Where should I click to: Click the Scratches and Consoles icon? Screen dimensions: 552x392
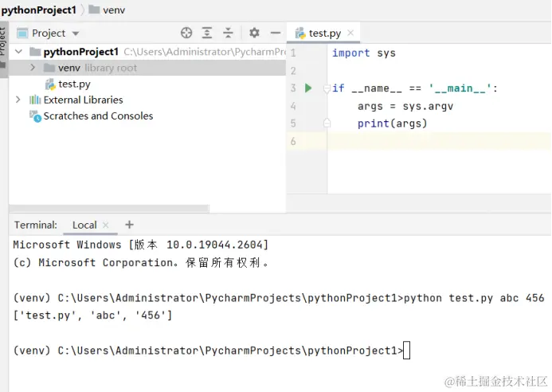pos(35,116)
